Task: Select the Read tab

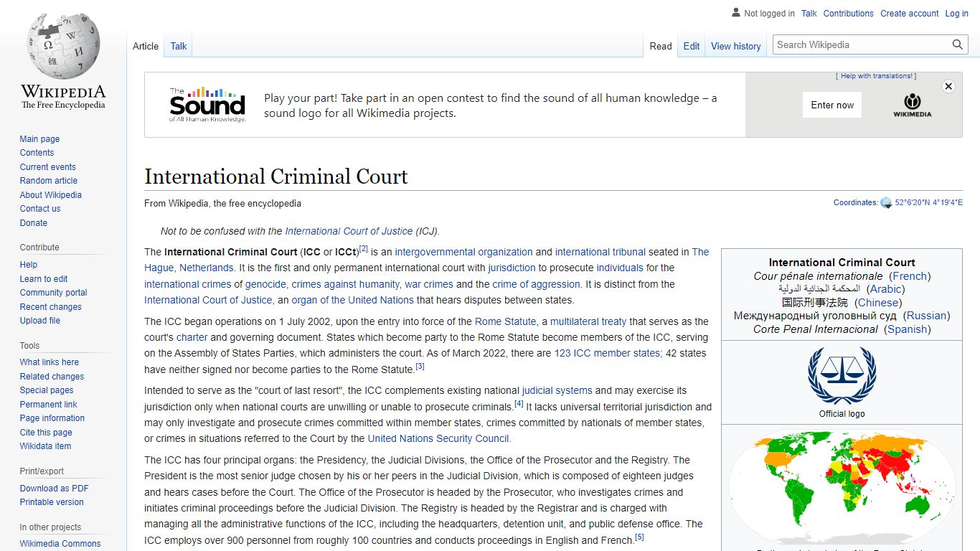Action: 661,46
